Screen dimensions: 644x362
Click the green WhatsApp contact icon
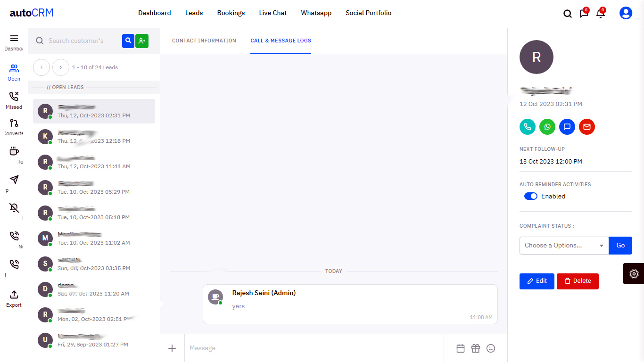[547, 127]
